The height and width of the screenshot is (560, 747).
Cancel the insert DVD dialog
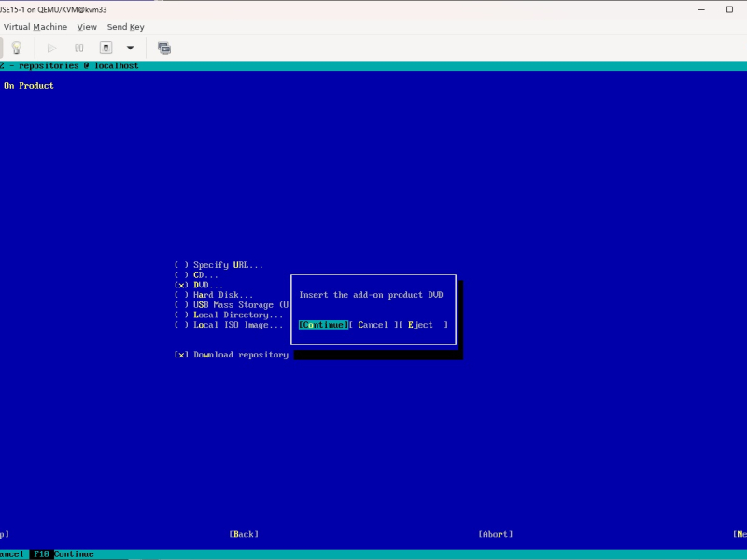(x=373, y=325)
